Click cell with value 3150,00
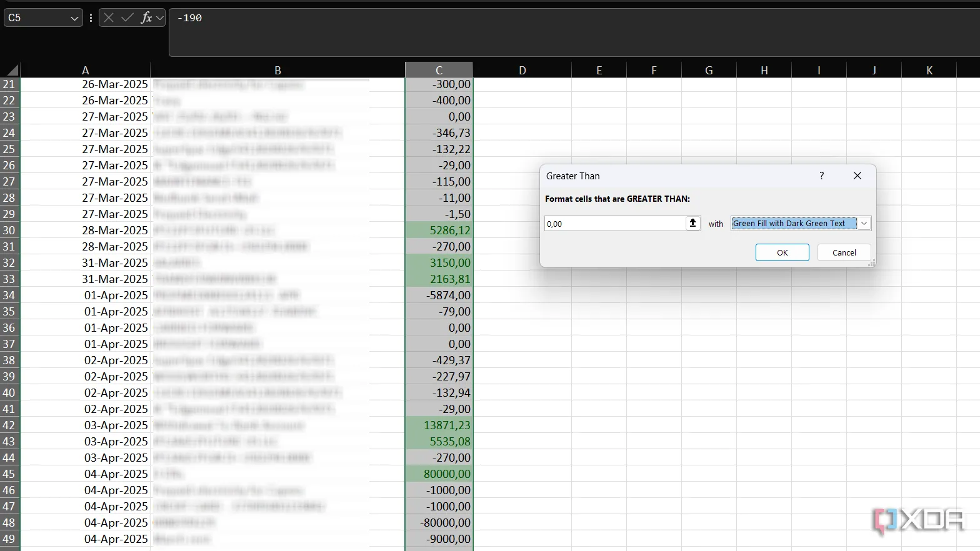Viewport: 980px width, 551px height. pyautogui.click(x=439, y=263)
